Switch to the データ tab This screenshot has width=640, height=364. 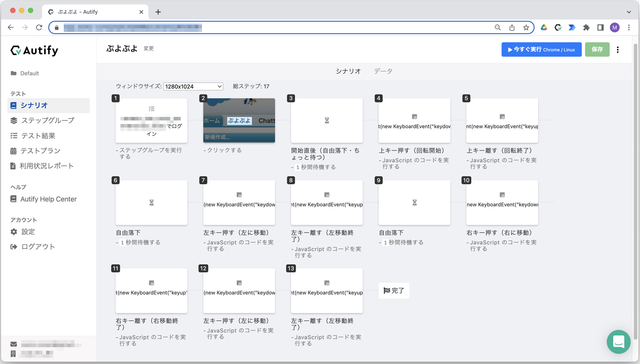(383, 71)
